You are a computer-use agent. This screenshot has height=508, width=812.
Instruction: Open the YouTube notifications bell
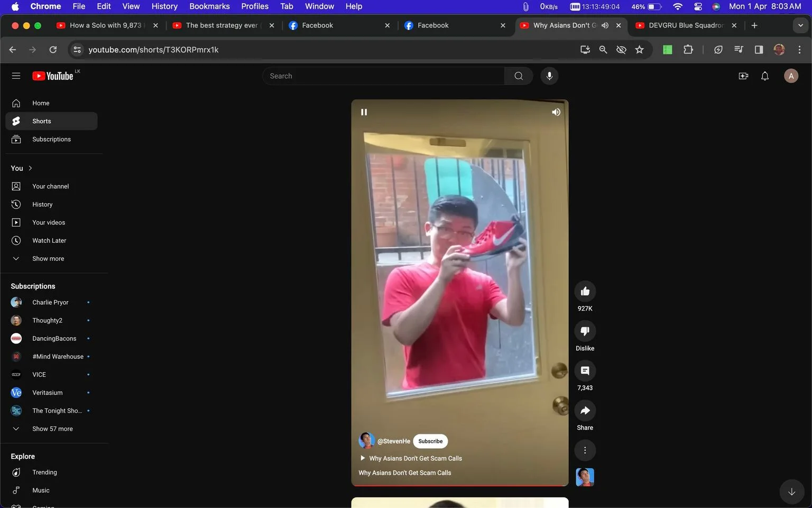point(764,76)
